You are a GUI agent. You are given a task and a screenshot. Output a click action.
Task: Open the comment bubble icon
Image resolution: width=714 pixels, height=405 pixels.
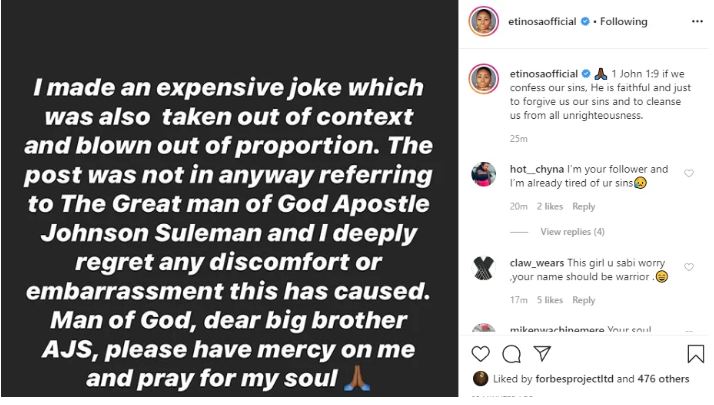(x=511, y=353)
